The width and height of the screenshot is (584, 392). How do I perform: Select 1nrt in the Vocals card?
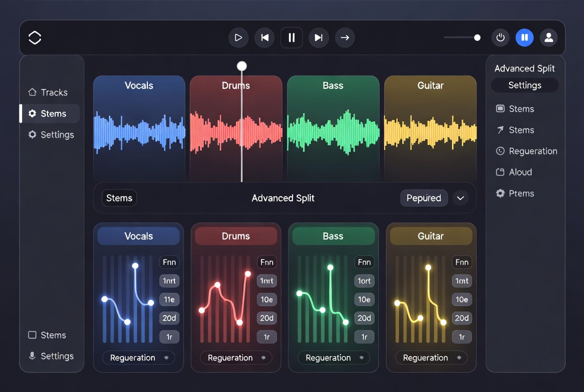[x=169, y=281]
